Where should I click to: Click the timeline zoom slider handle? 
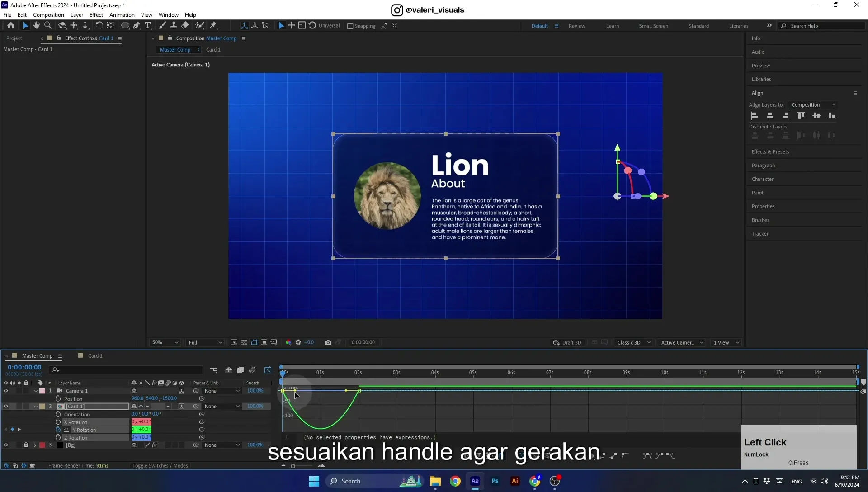[293, 466]
